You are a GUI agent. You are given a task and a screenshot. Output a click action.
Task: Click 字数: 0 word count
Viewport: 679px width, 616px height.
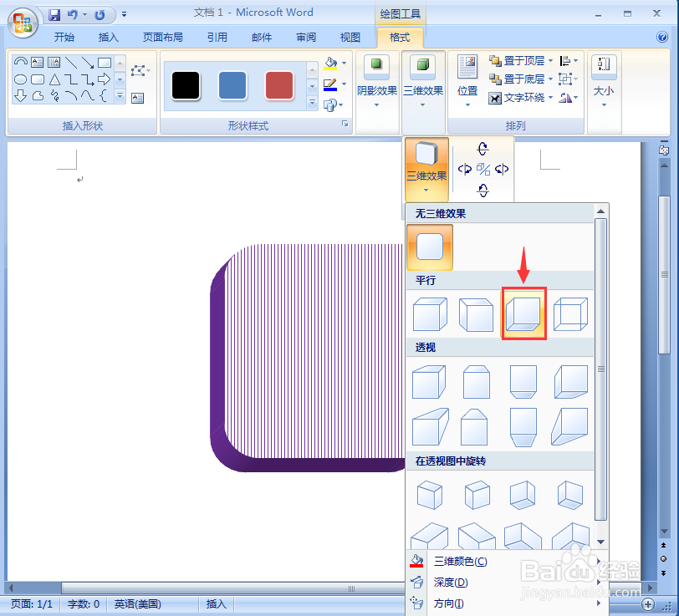click(x=84, y=603)
